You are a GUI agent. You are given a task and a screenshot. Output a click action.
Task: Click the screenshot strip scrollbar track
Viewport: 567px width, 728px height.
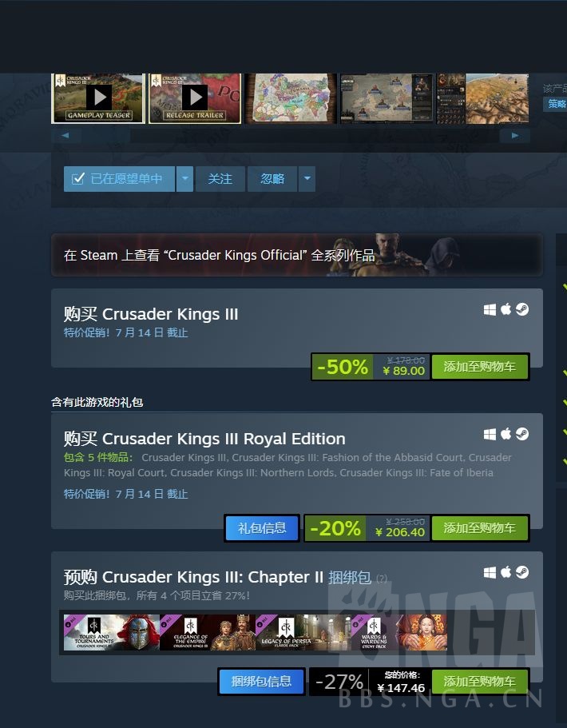click(x=291, y=136)
